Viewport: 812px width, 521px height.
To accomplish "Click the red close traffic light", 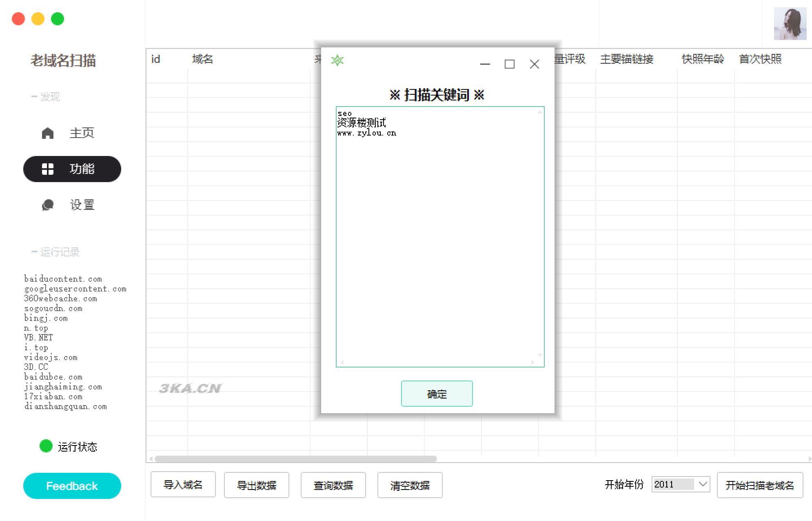I will tap(18, 19).
